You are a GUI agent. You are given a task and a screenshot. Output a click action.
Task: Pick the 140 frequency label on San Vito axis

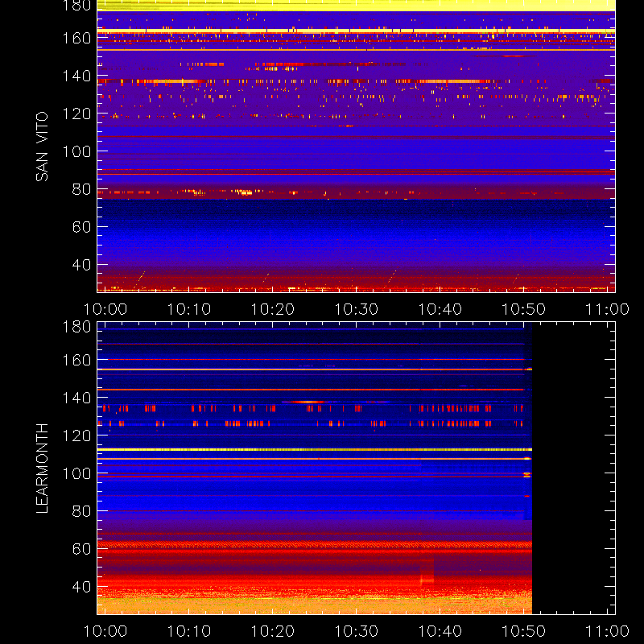tap(76, 76)
